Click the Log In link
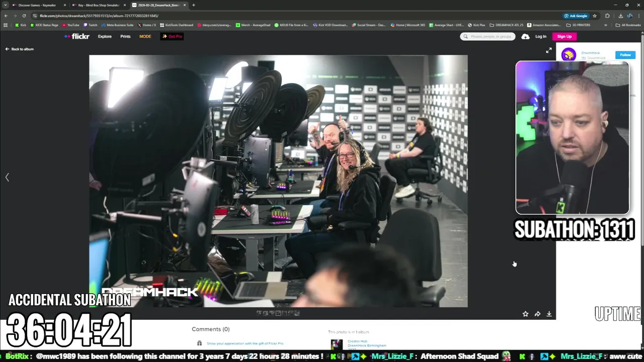 click(541, 36)
